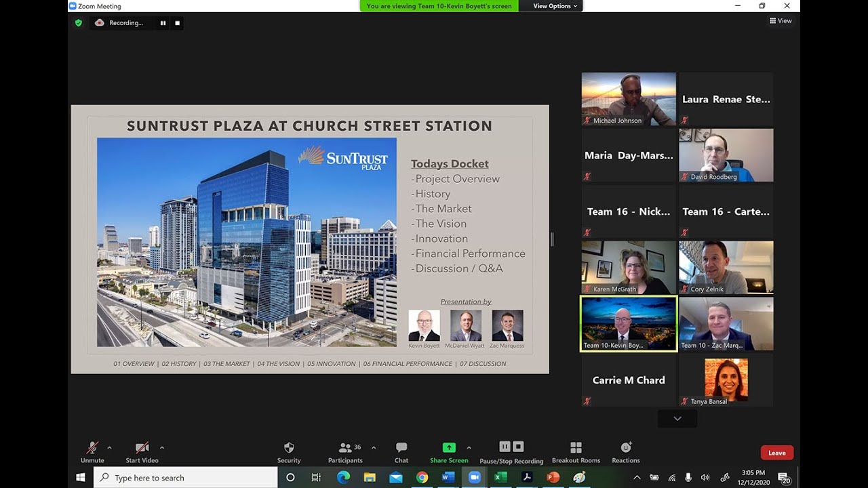Click Kevin Boyett presenter photo on slide

point(424,325)
